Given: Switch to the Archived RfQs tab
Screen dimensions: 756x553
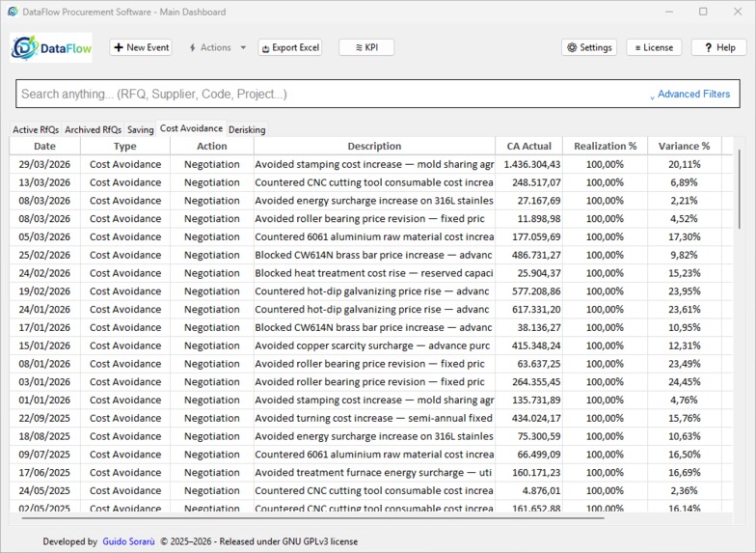Looking at the screenshot, I should tap(93, 129).
